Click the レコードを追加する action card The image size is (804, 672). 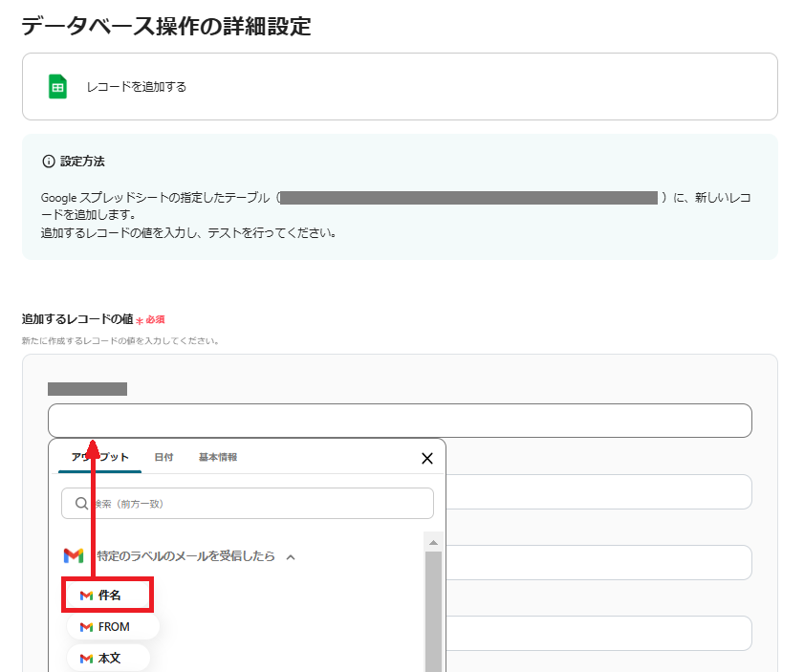[x=400, y=87]
